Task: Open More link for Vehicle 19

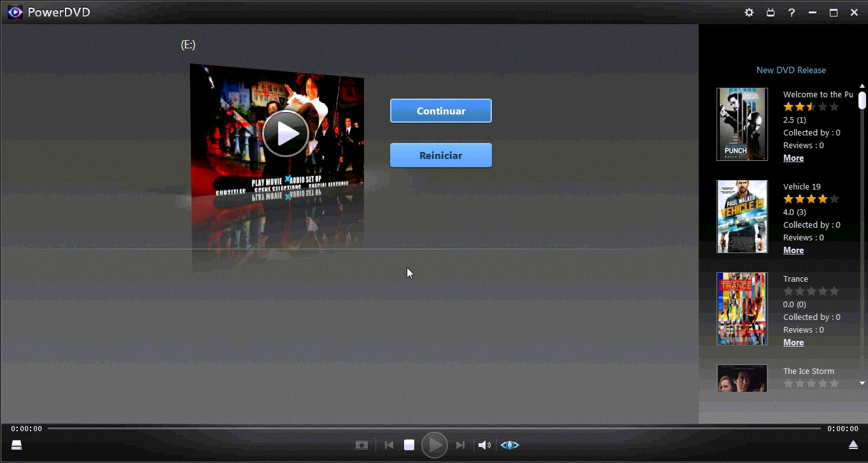Action: click(x=794, y=250)
